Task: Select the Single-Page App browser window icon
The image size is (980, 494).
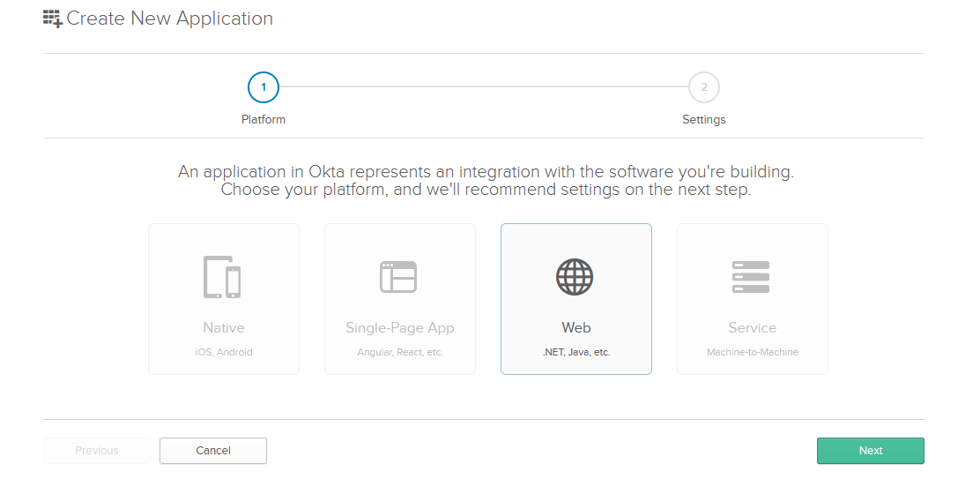Action: (x=398, y=277)
